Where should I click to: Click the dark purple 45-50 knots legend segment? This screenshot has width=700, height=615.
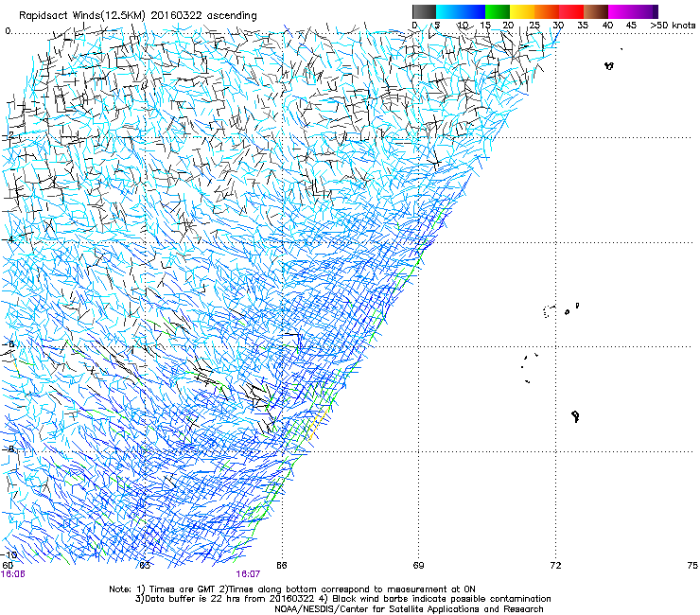pos(645,11)
